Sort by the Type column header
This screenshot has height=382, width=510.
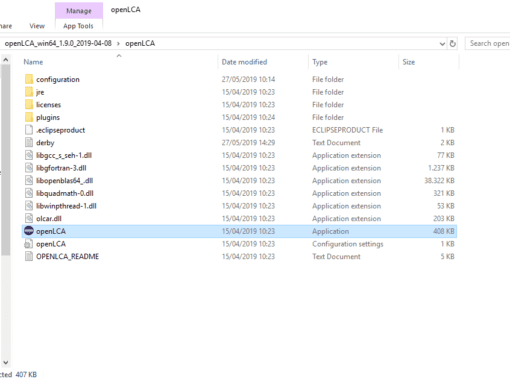(x=320, y=62)
